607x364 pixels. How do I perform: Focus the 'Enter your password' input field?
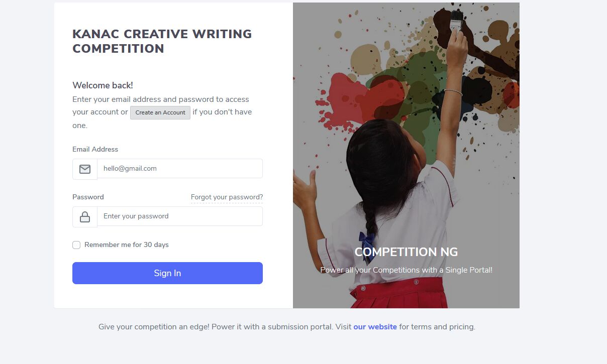(x=180, y=216)
